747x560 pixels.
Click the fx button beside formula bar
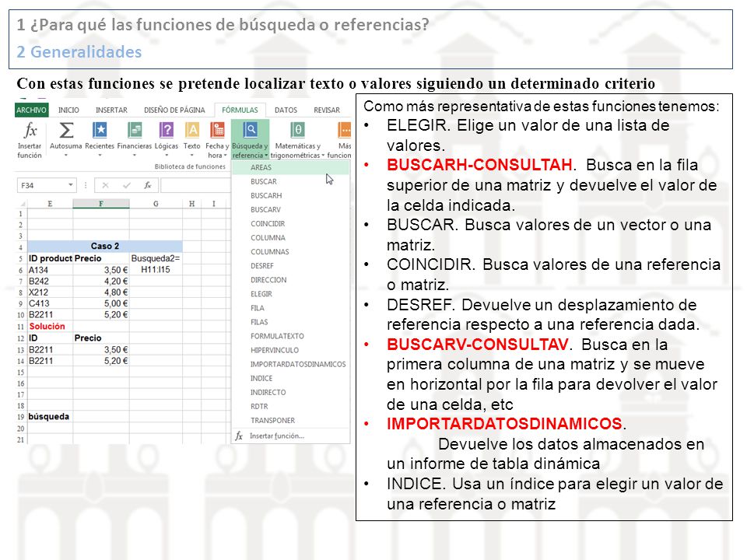tap(148, 185)
